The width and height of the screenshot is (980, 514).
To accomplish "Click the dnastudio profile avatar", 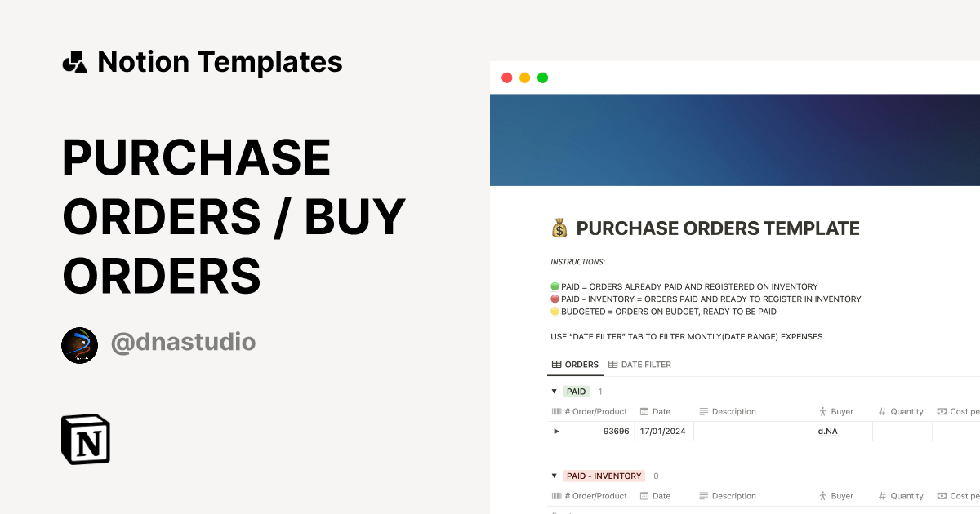I will click(x=79, y=345).
